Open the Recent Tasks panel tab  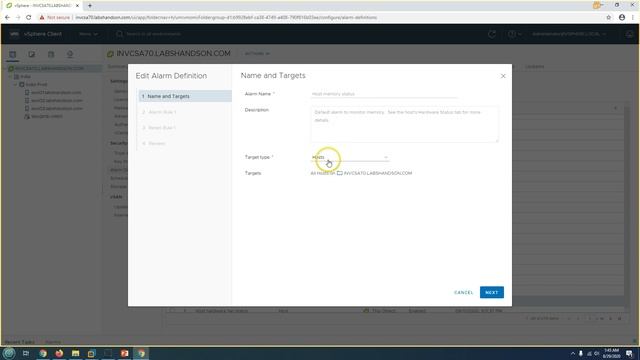(x=19, y=342)
